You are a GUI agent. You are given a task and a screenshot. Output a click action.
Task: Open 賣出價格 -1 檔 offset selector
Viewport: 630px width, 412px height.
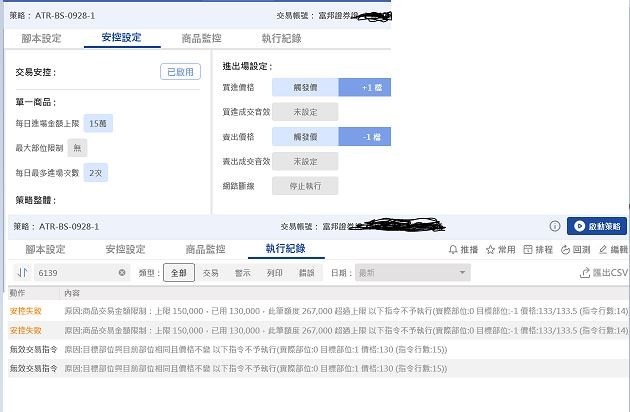click(365, 137)
